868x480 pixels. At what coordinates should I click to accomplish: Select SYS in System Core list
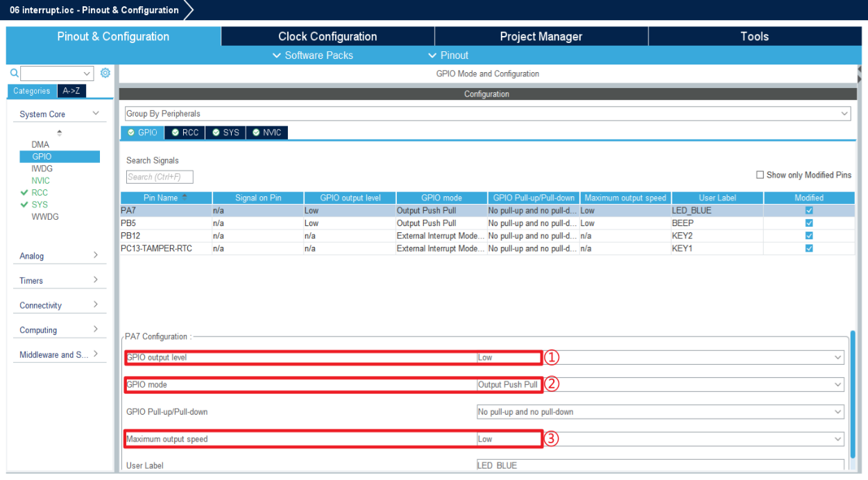coord(40,205)
